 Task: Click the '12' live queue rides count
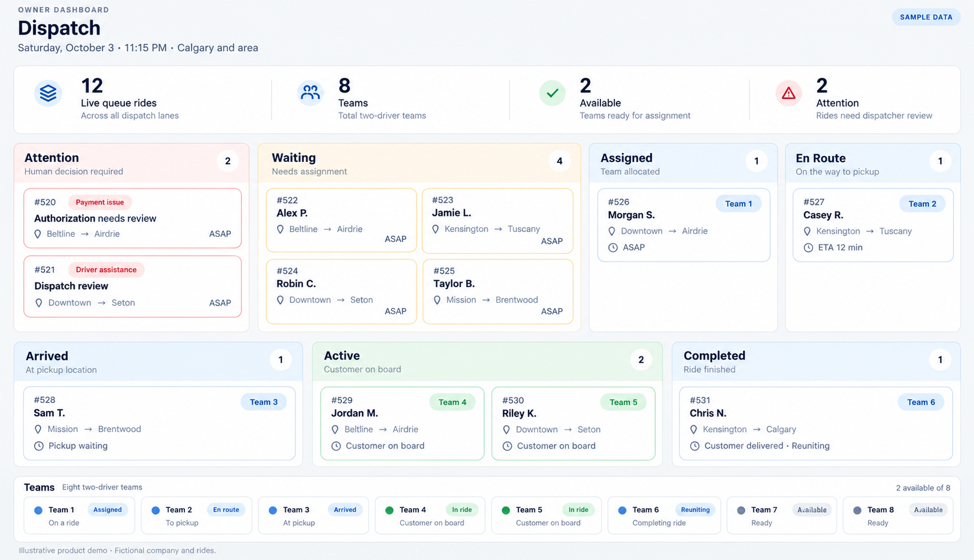point(92,86)
